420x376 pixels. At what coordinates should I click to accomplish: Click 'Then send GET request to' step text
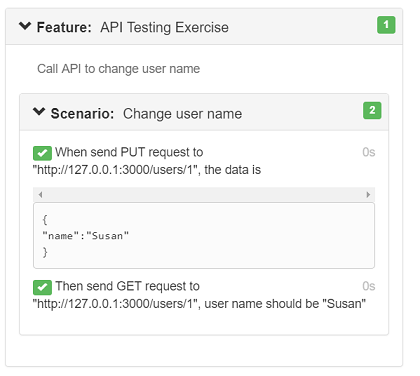(x=127, y=286)
